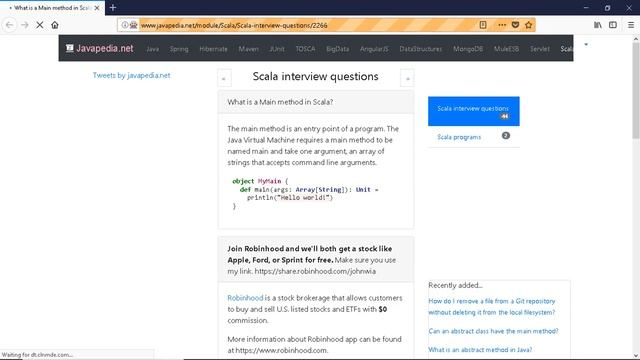Go to next question arrow

407,78
